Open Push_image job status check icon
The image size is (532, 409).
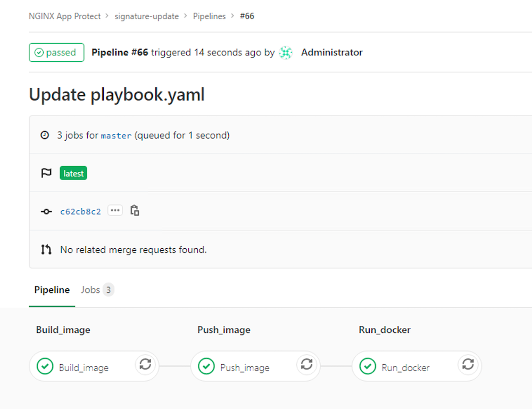(206, 366)
